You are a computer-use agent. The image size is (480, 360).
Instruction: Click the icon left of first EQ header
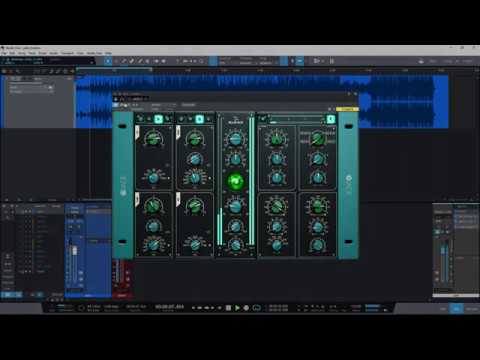click(140, 118)
